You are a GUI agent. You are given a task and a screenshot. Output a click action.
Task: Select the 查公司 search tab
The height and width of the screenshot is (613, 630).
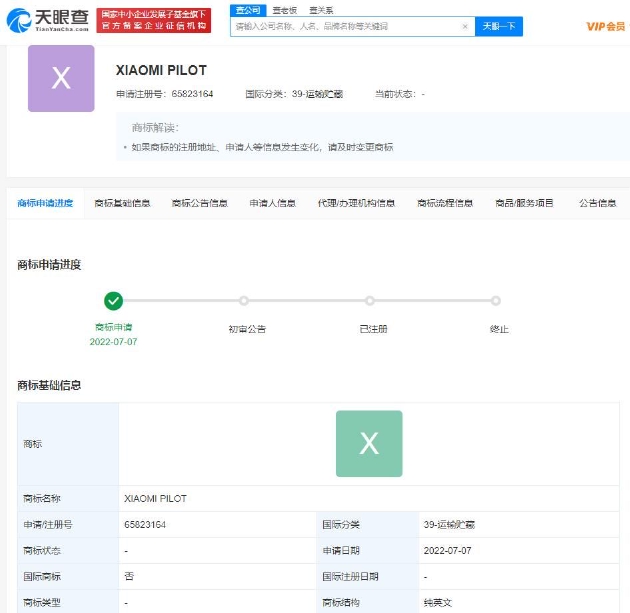(247, 9)
